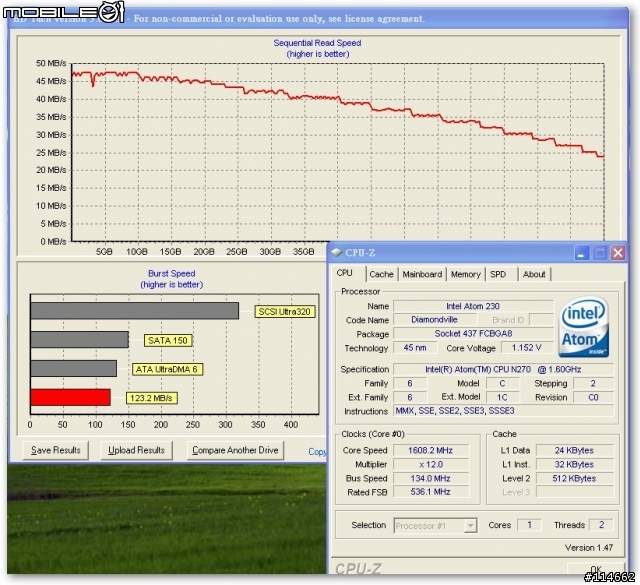
Task: Click the Threads count value
Action: click(601, 525)
